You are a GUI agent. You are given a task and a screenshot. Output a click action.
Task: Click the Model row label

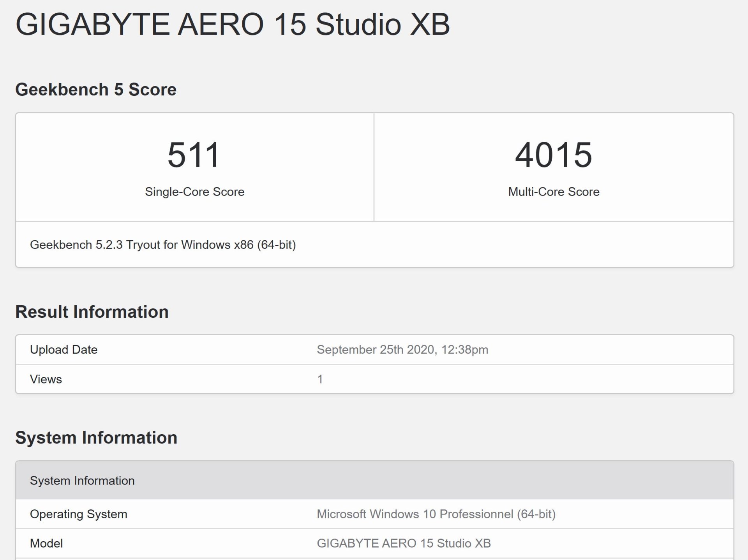click(x=46, y=543)
